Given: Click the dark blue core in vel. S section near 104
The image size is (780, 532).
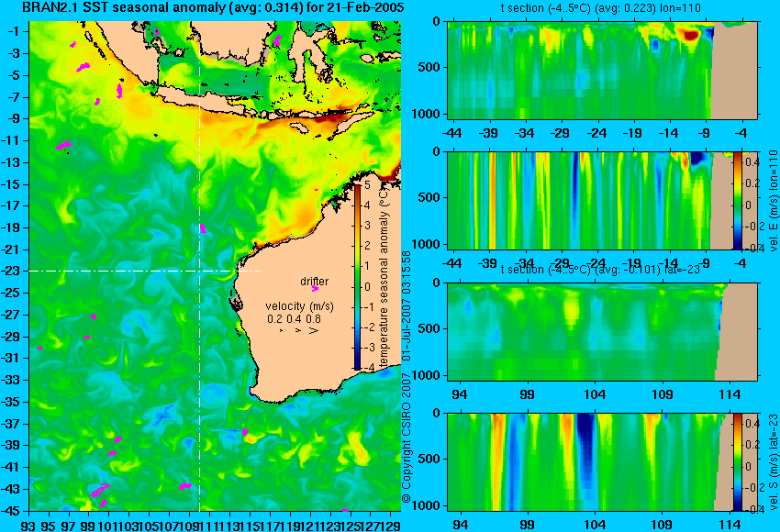Looking at the screenshot, I should pos(585,438).
